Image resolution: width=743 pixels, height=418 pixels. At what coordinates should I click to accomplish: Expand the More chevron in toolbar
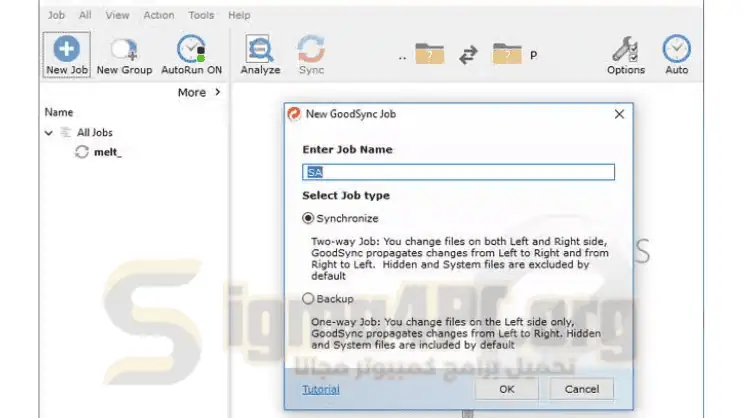(x=217, y=92)
